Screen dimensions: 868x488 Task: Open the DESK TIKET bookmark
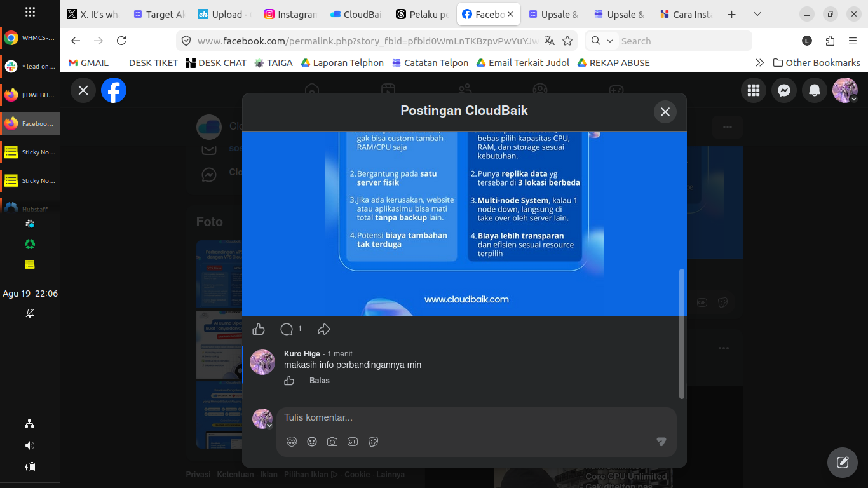153,63
